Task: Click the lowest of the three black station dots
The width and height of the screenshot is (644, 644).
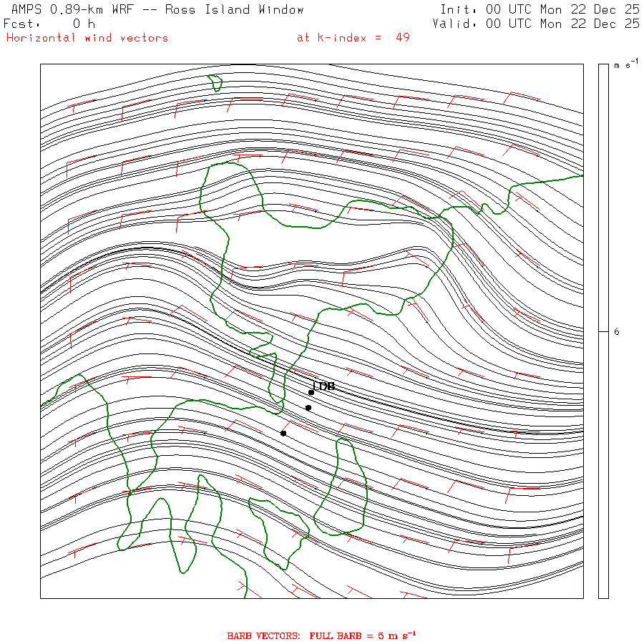Action: click(x=283, y=433)
